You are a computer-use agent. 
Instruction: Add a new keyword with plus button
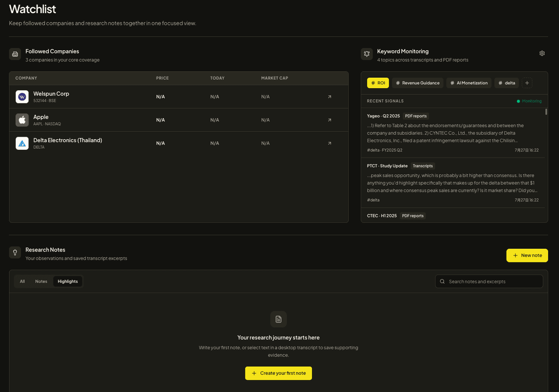tap(527, 83)
